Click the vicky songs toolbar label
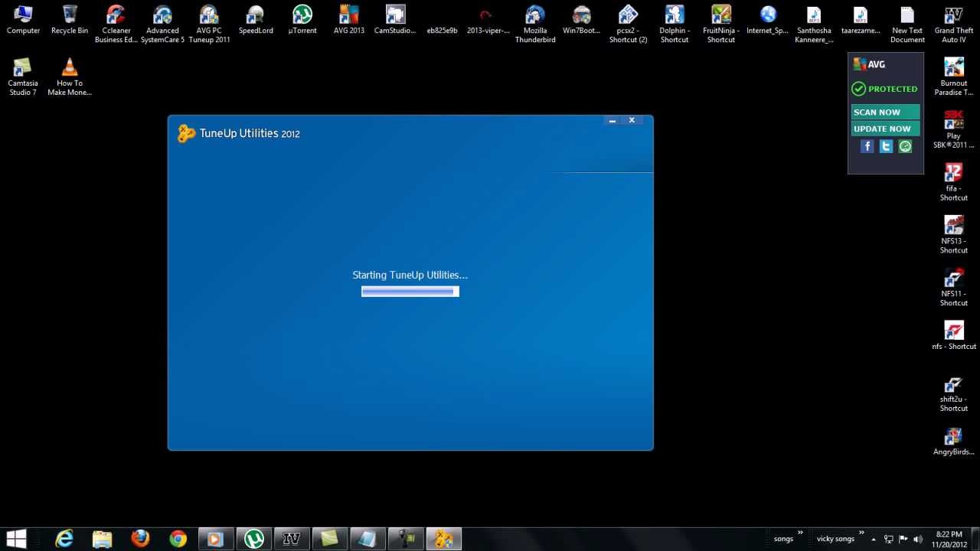Screen dimensions: 980x551 click(x=835, y=540)
